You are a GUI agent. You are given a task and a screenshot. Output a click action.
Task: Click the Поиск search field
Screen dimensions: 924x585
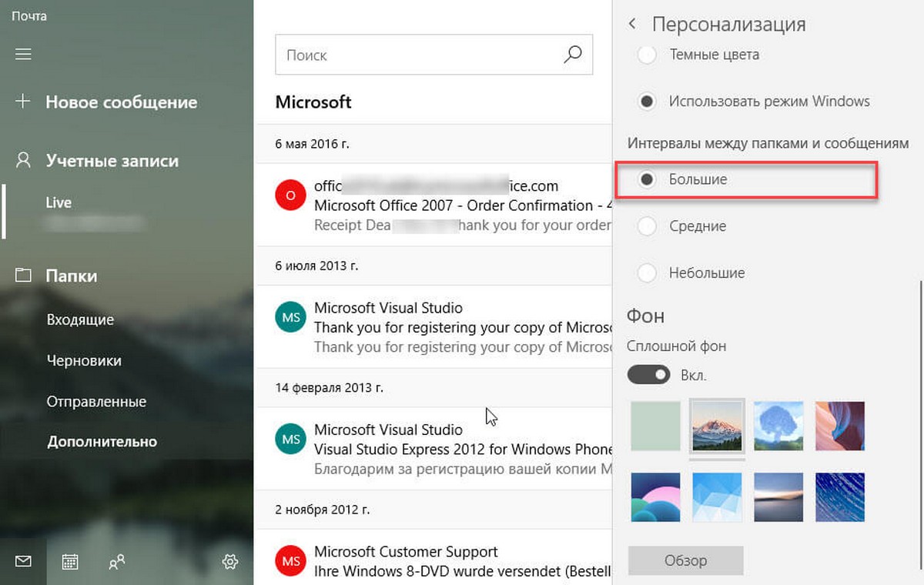point(434,55)
